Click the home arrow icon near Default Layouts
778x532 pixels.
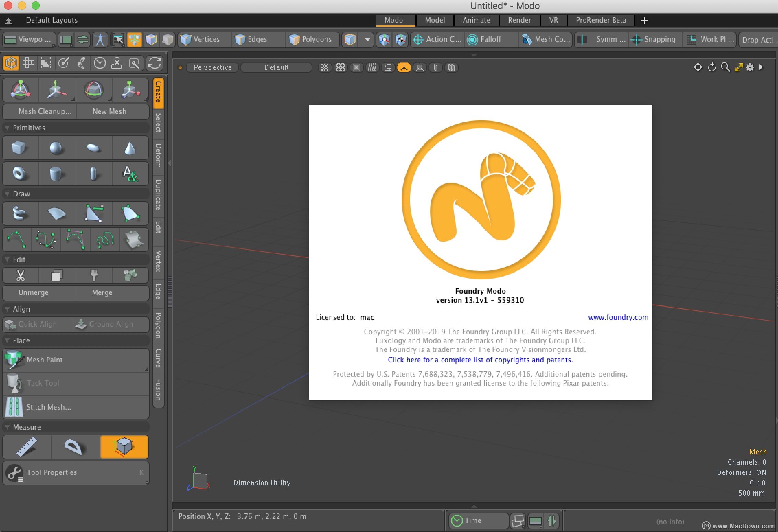coord(9,21)
